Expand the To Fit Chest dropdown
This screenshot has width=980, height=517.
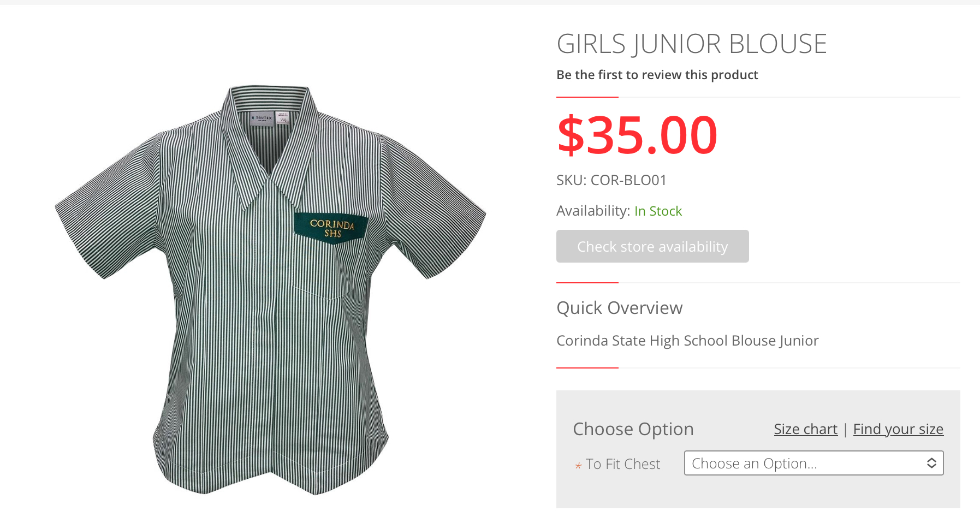click(x=813, y=463)
